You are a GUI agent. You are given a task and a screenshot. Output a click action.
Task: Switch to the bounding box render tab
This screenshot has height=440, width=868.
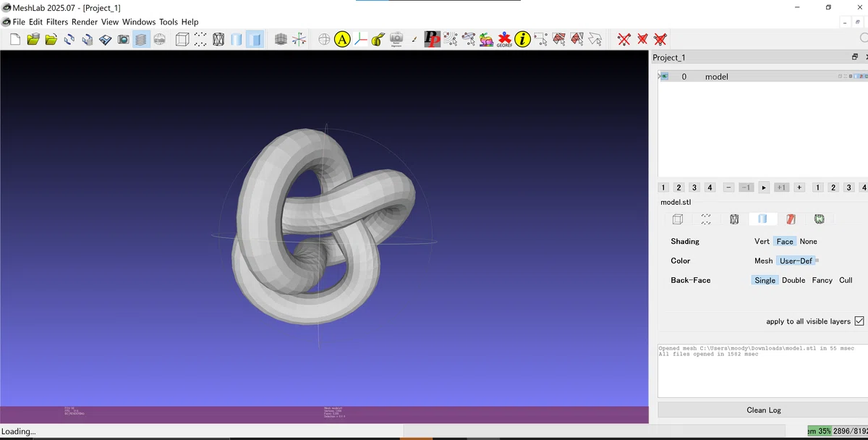[x=678, y=219]
